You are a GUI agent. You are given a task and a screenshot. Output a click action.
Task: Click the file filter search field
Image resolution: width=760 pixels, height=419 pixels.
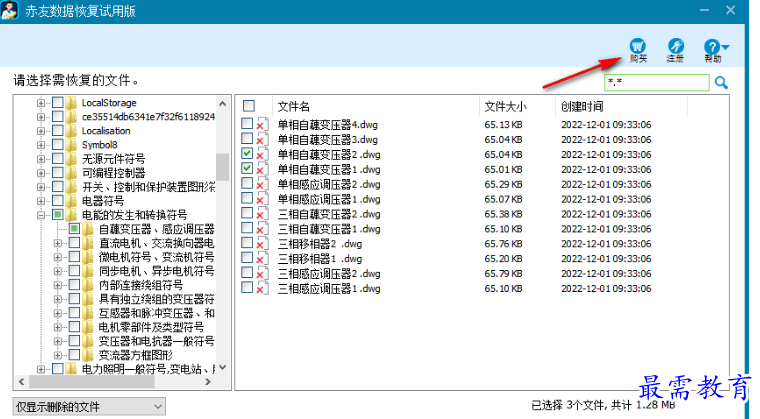tap(657, 82)
